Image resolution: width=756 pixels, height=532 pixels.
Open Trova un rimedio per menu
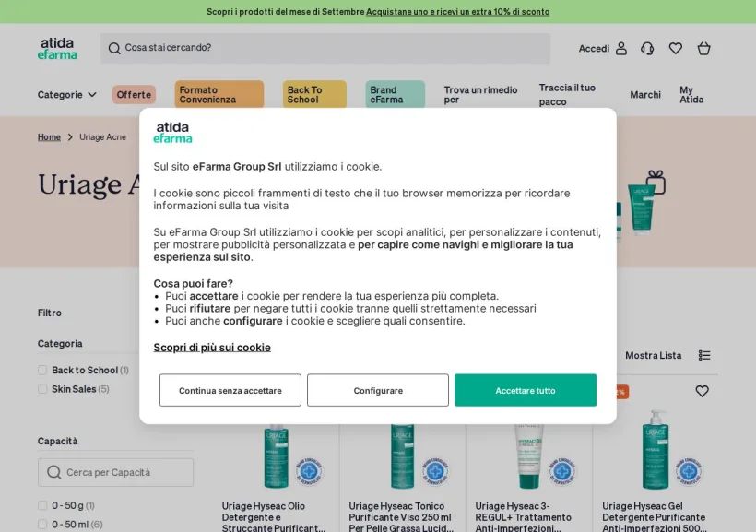(480, 95)
